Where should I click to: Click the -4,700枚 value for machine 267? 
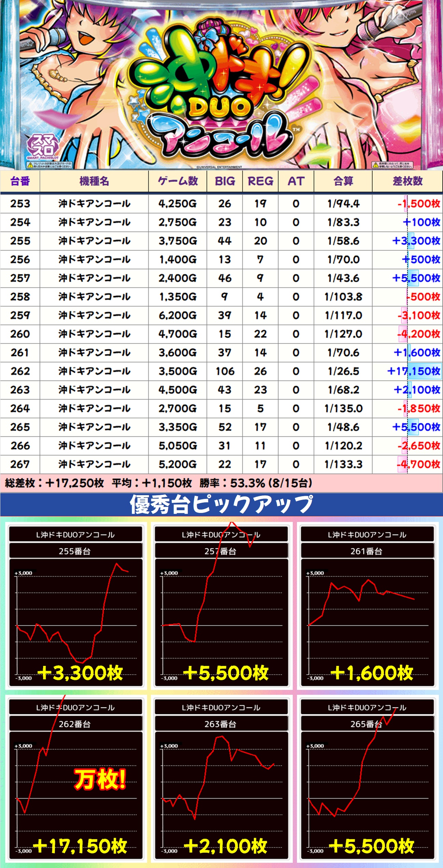click(x=418, y=464)
